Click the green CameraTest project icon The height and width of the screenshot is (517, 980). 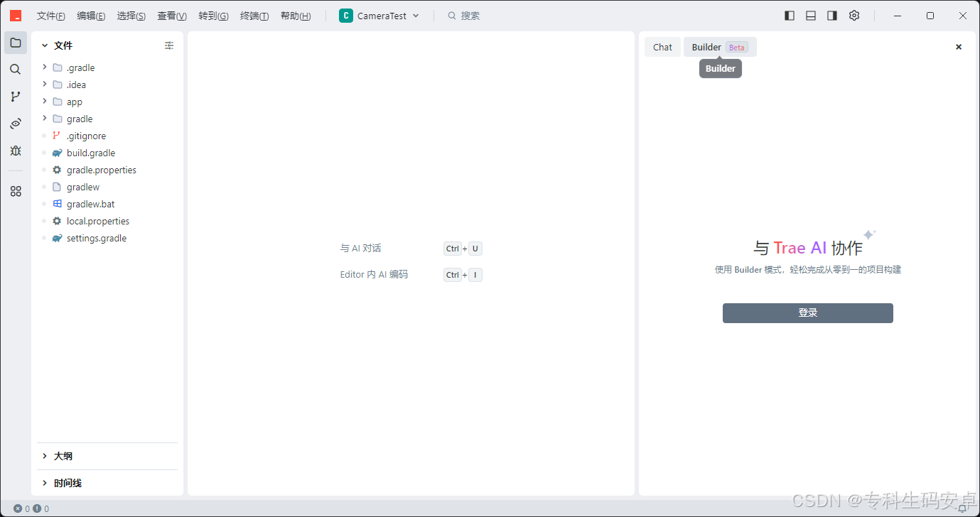(346, 16)
